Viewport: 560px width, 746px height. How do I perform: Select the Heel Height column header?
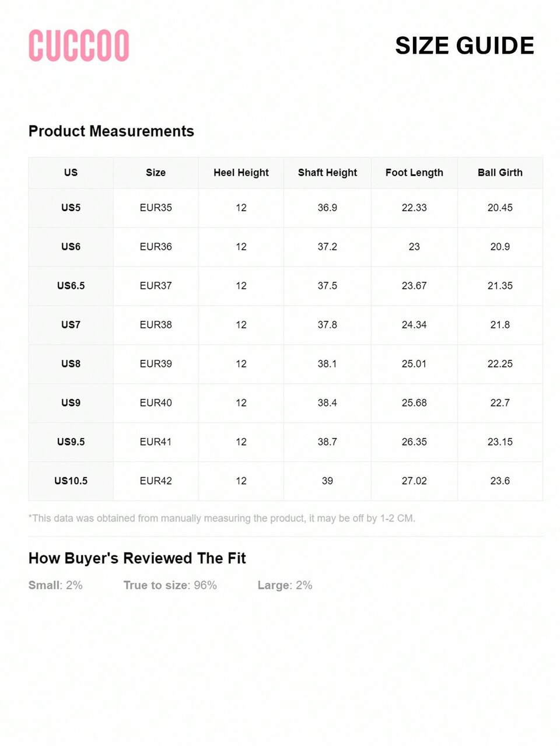tap(241, 173)
